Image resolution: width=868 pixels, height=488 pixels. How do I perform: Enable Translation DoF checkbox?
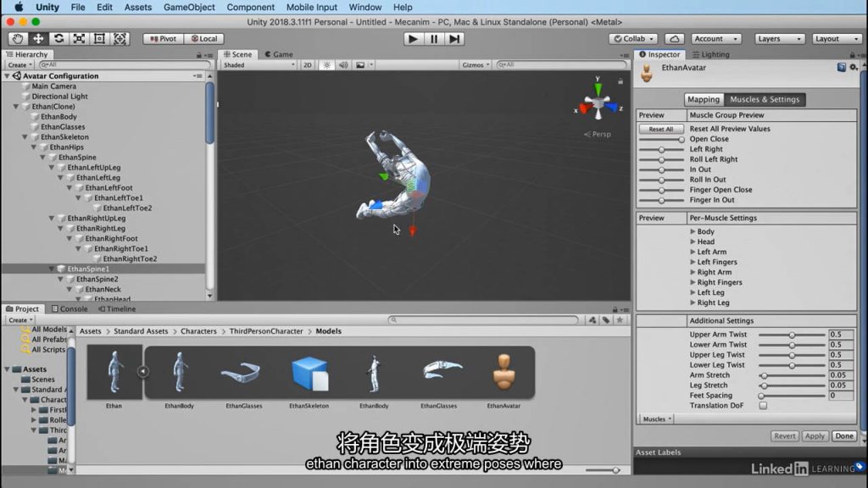tap(763, 406)
